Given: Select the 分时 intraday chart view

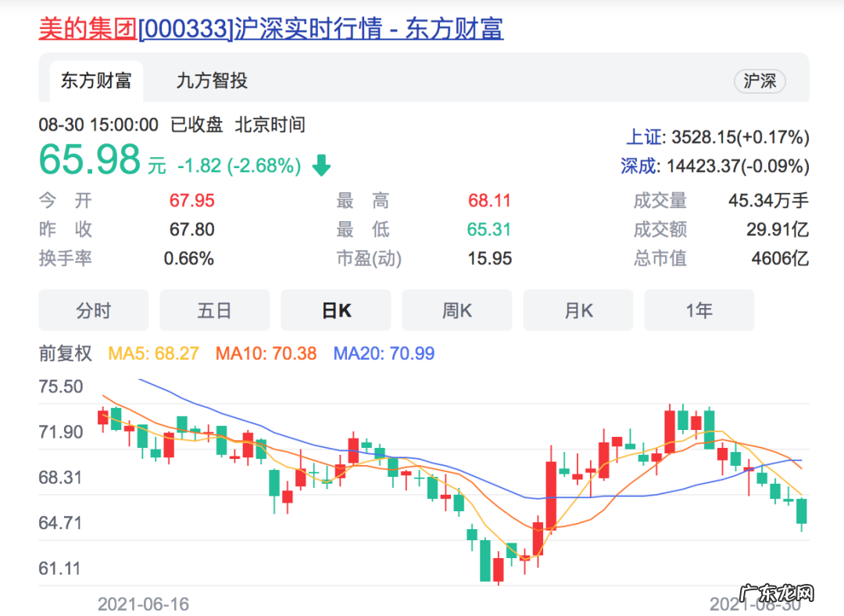Looking at the screenshot, I should [93, 310].
